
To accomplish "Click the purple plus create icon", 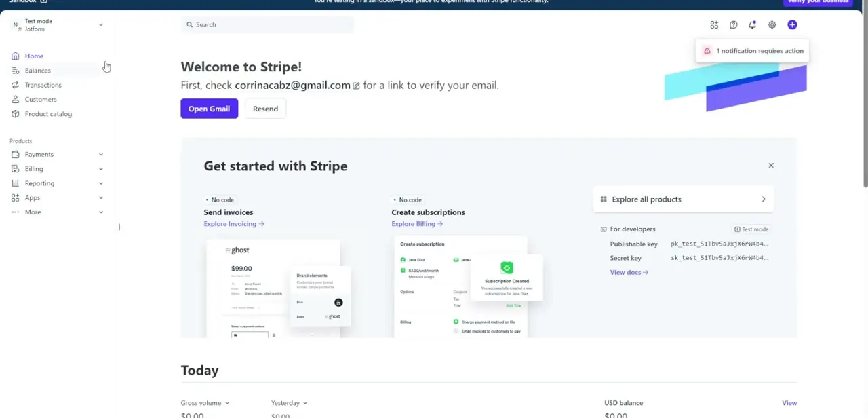I will pos(792,24).
